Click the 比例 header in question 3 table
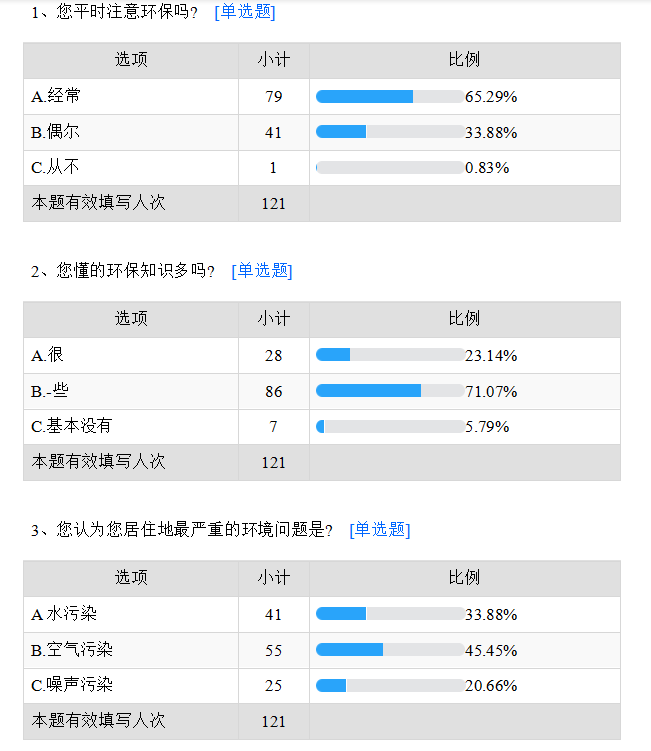The image size is (651, 751). pyautogui.click(x=464, y=577)
